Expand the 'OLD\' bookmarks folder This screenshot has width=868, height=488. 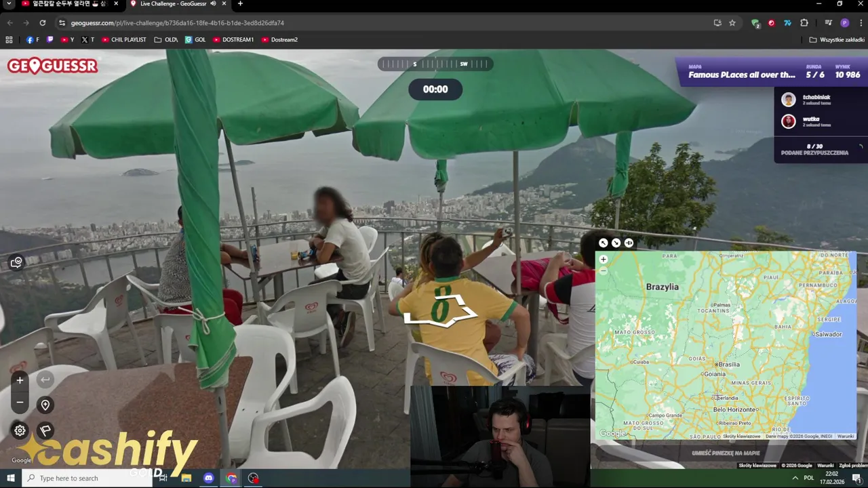165,40
